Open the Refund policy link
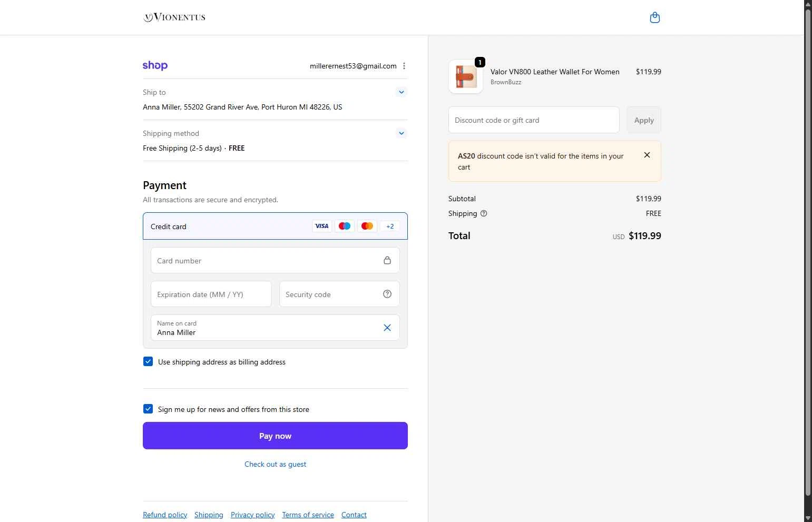This screenshot has height=522, width=812. tap(165, 515)
